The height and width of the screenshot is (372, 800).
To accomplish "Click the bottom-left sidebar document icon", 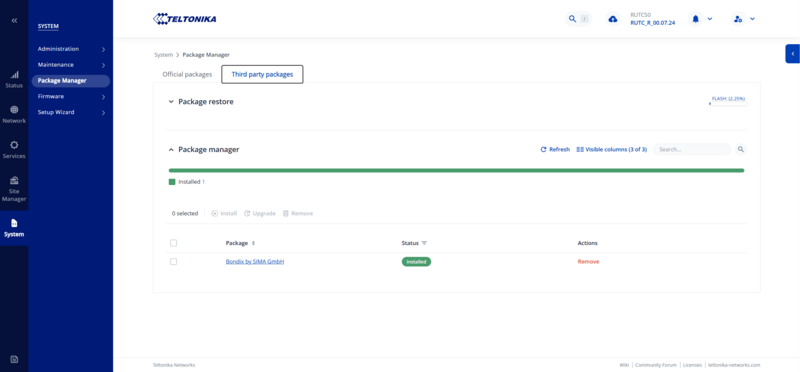I will 14,359.
